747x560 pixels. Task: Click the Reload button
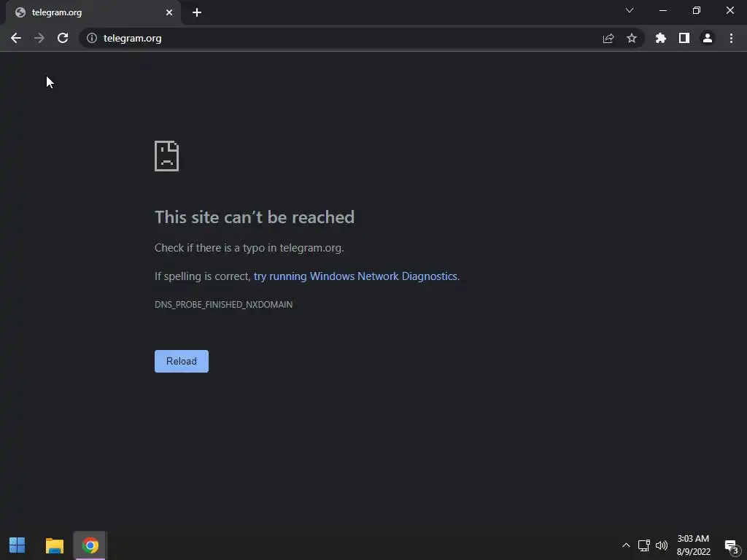(182, 361)
